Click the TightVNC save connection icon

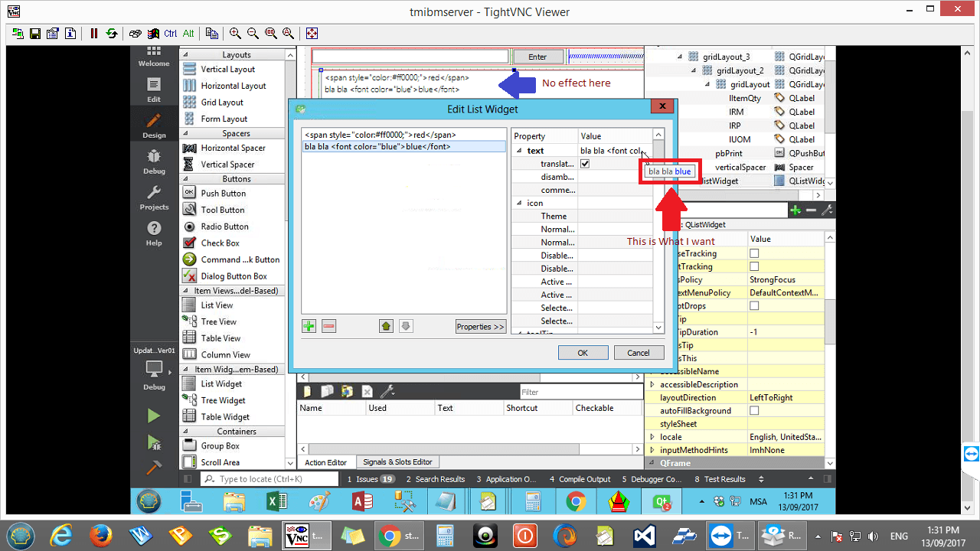pyautogui.click(x=35, y=34)
